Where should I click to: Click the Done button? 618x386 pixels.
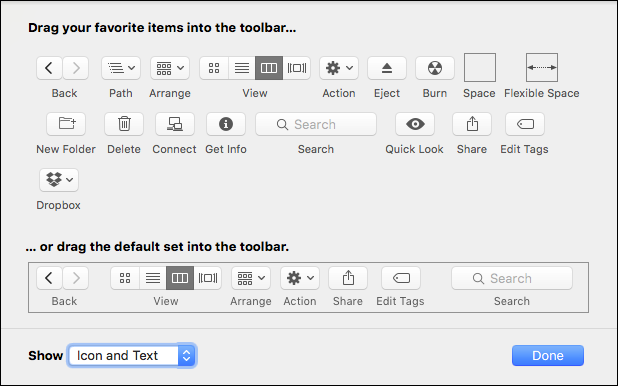548,356
